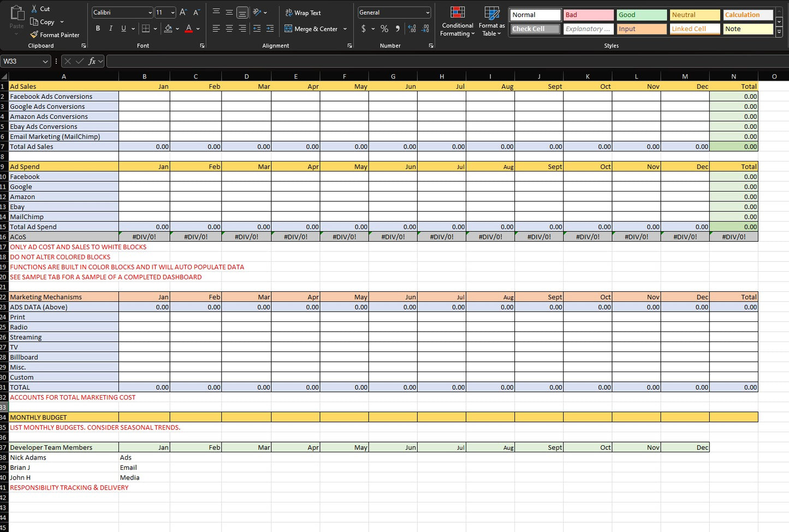The image size is (789, 532).
Task: Toggle bold formatting
Action: point(98,28)
